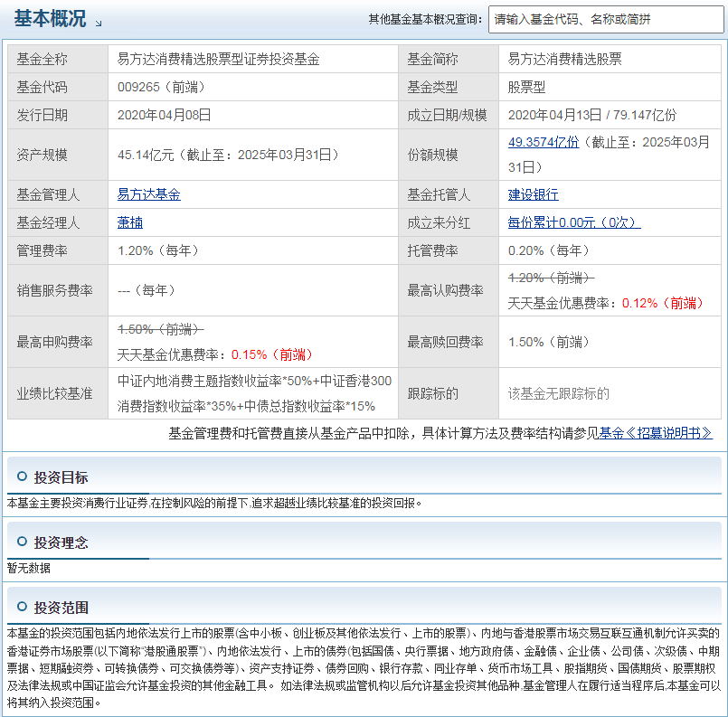
Task: Click management fee 1.20%（每年）
Action: click(x=158, y=250)
